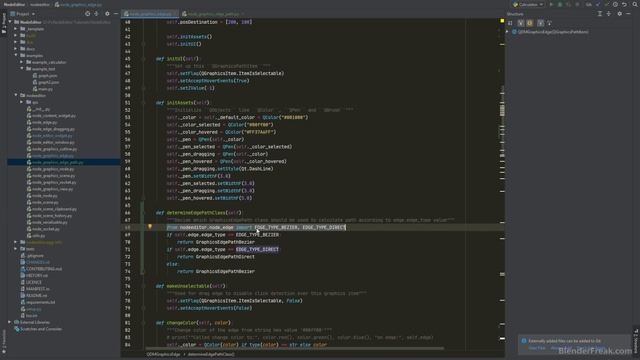
Task: Open Search Everywhere magnifier icon
Action: click(635, 4)
